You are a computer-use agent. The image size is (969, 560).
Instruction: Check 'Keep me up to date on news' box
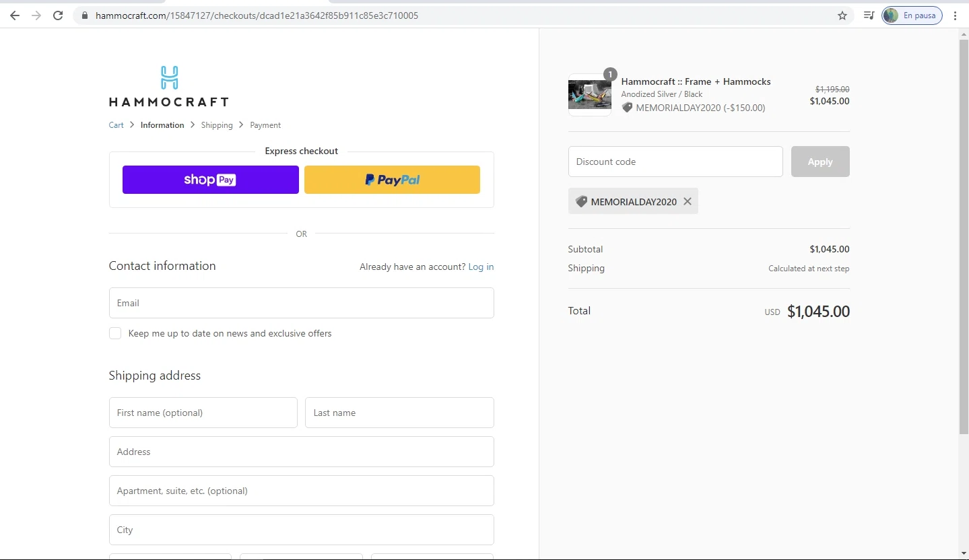point(115,333)
